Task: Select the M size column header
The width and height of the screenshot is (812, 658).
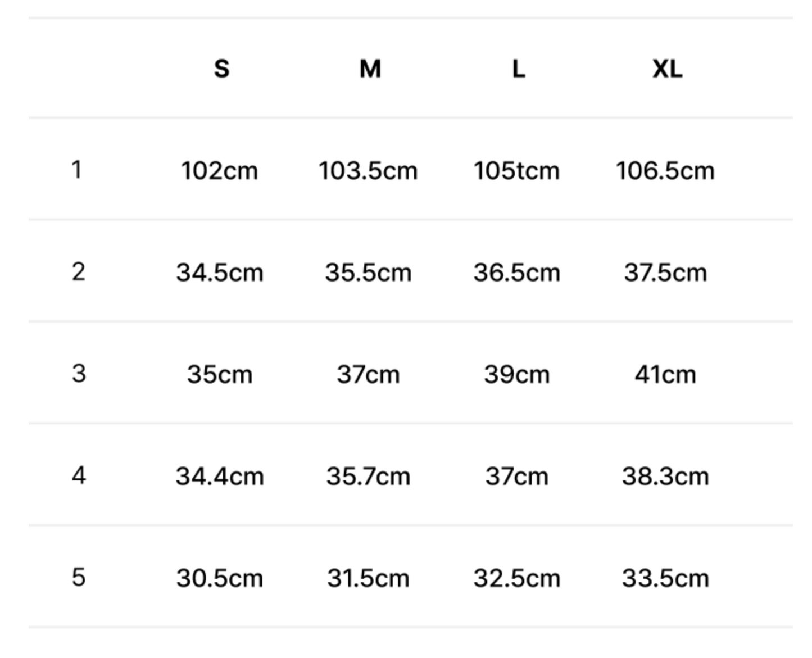Action: (370, 69)
